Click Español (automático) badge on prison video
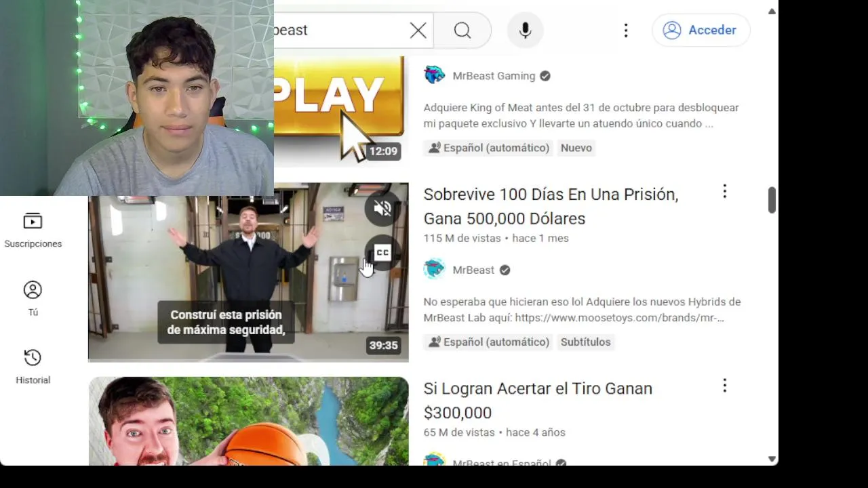The height and width of the screenshot is (488, 868). pos(488,342)
